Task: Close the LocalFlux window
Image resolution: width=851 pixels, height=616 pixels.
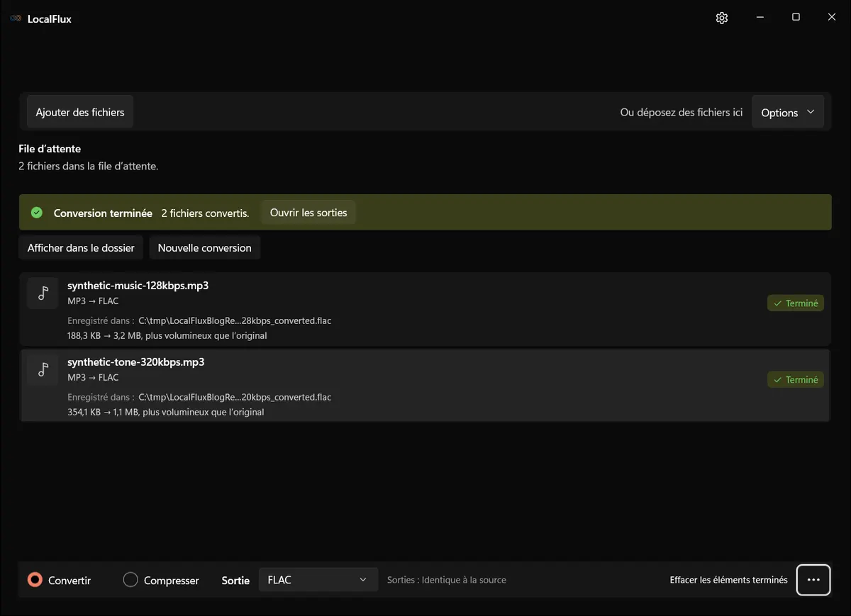Action: point(832,18)
